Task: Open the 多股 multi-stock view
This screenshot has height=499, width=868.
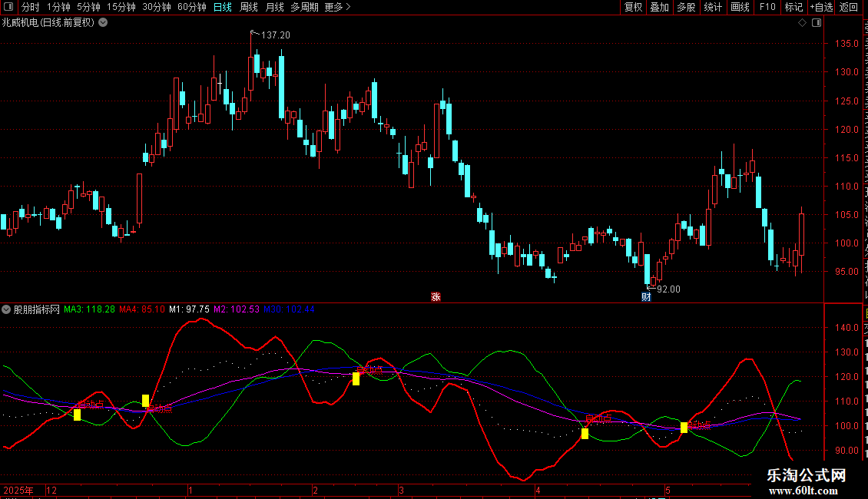Action: click(686, 7)
